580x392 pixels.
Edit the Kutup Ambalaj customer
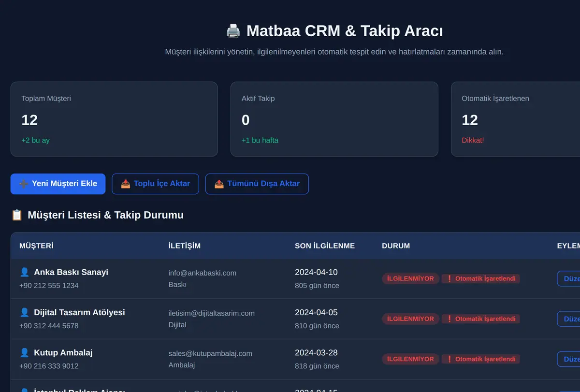click(x=569, y=359)
